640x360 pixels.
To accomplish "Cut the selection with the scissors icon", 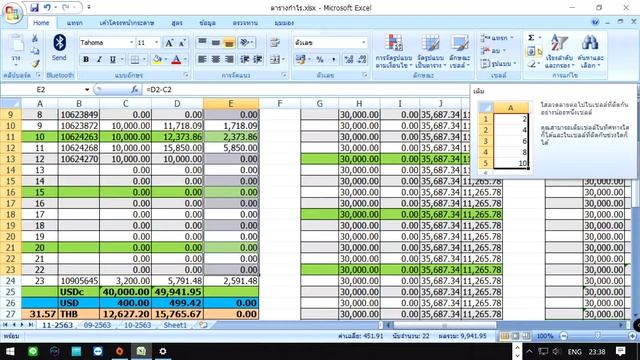I will click(x=35, y=39).
